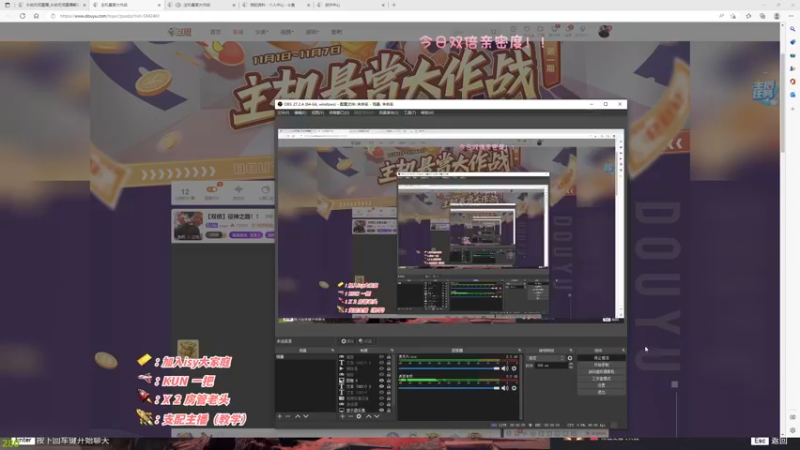Image resolution: width=800 pixels, height=450 pixels.
Task: Open Edge settings and more menu
Action: (x=790, y=16)
